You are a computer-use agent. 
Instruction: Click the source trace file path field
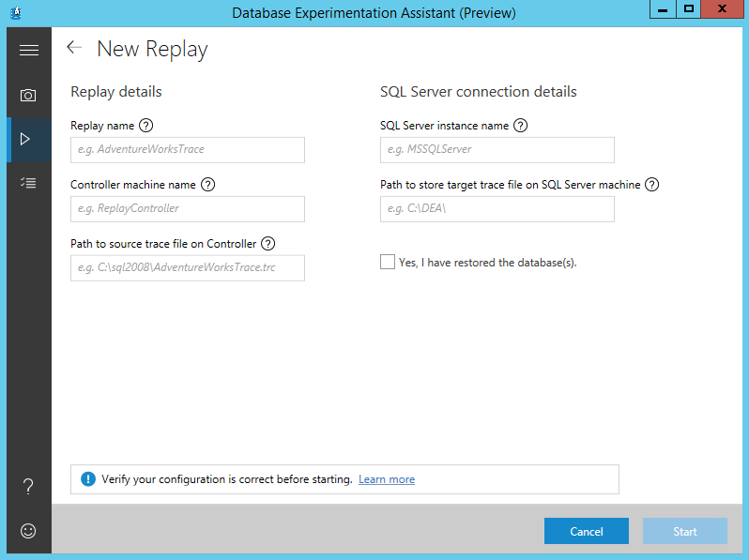coord(188,268)
